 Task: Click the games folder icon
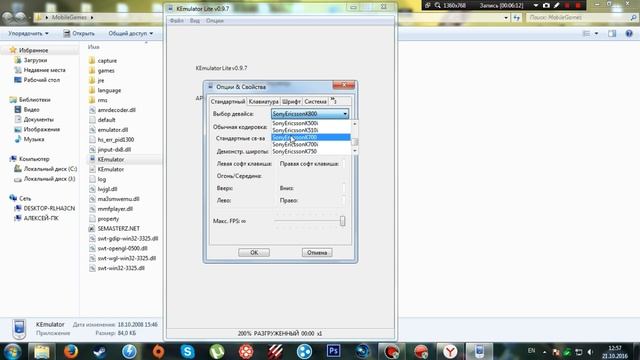click(x=92, y=70)
